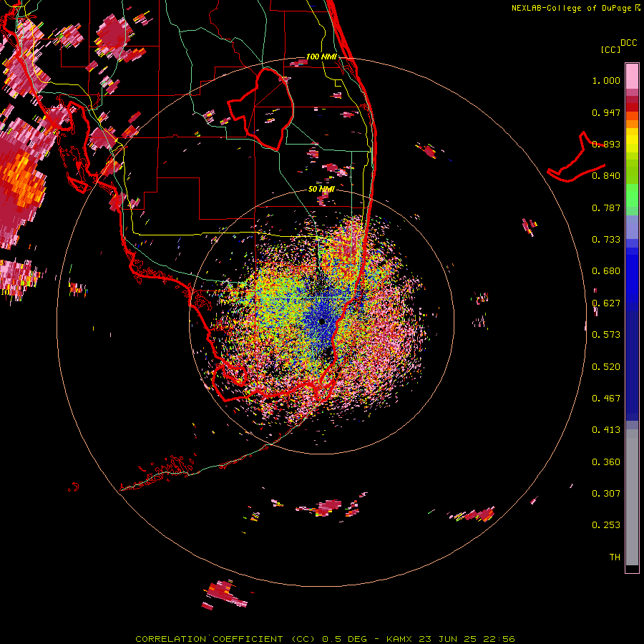Click the KAMX station identifier
Viewport: 644px width, 644px height.
pyautogui.click(x=399, y=639)
